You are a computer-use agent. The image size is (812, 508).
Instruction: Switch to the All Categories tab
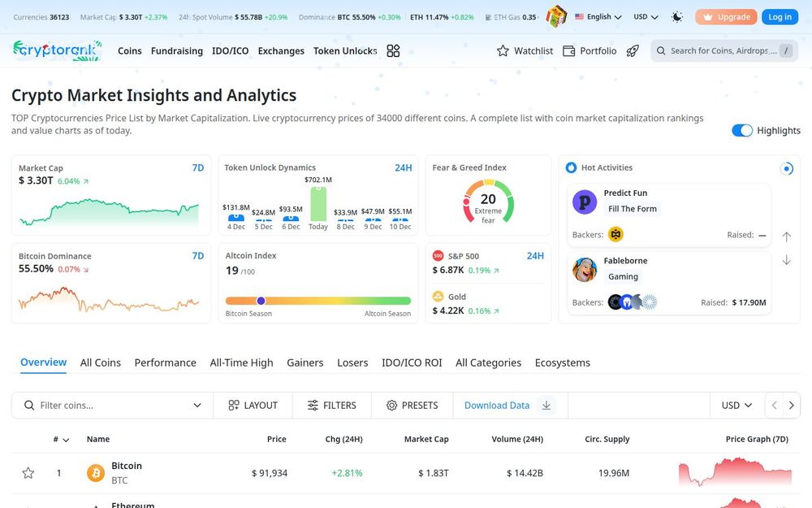pos(488,363)
